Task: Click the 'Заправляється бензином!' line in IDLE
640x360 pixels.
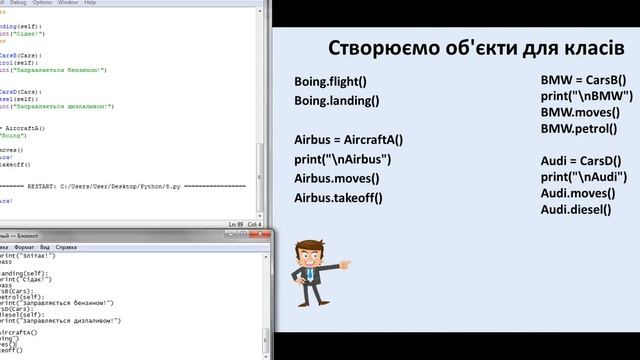Action: click(x=53, y=70)
